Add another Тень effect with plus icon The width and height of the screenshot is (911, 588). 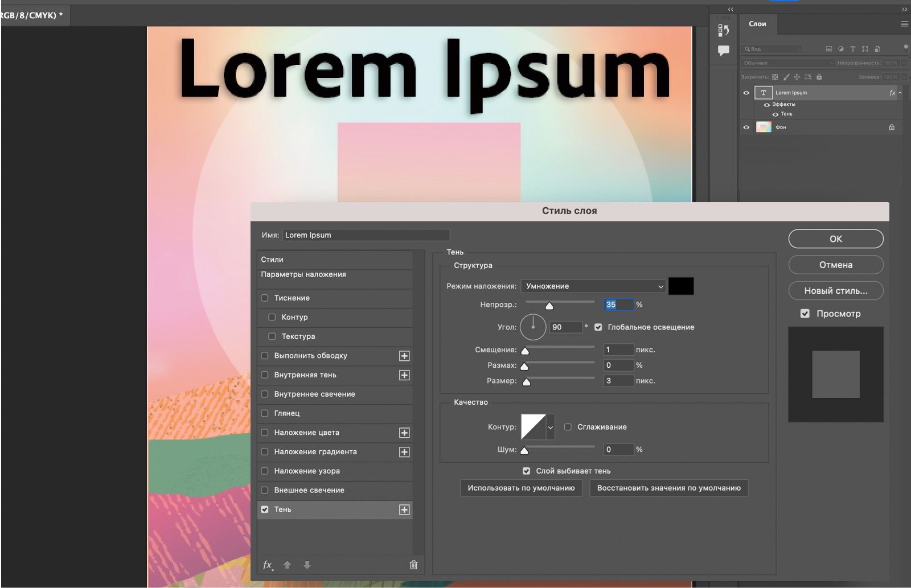(x=404, y=509)
